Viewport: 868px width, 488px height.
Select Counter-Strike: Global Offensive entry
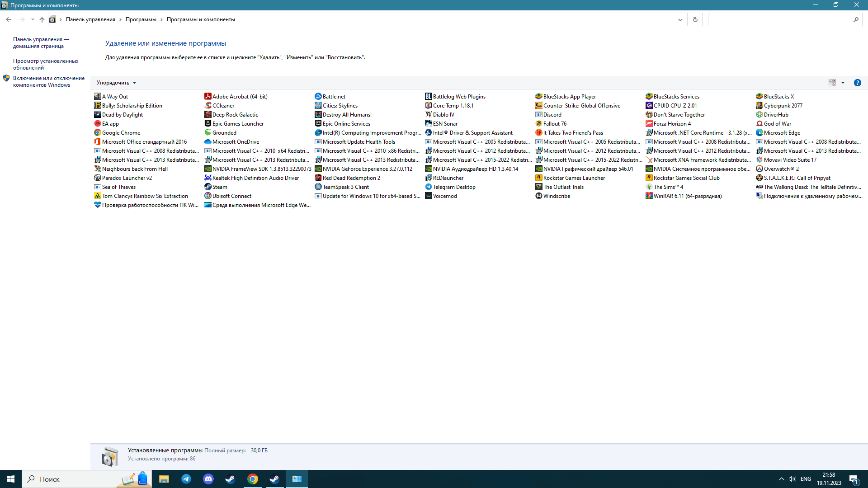[x=578, y=105]
